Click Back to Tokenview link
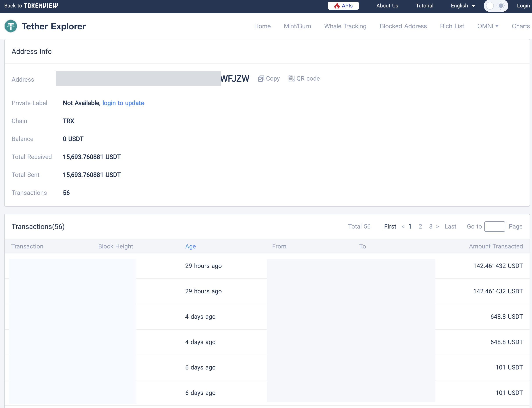The width and height of the screenshot is (532, 408). [x=31, y=6]
